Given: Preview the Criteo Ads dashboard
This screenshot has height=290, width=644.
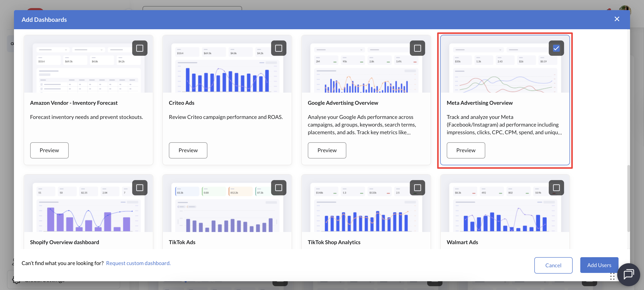Looking at the screenshot, I should click(x=188, y=150).
